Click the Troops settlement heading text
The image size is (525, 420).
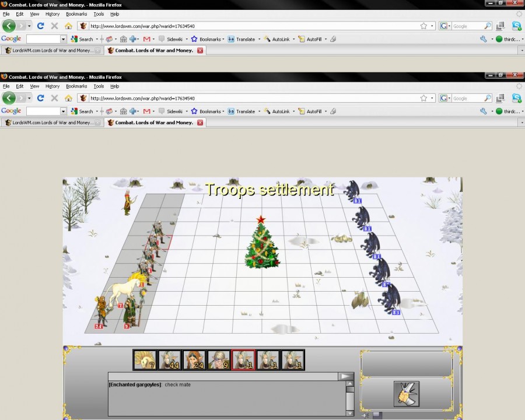click(269, 189)
